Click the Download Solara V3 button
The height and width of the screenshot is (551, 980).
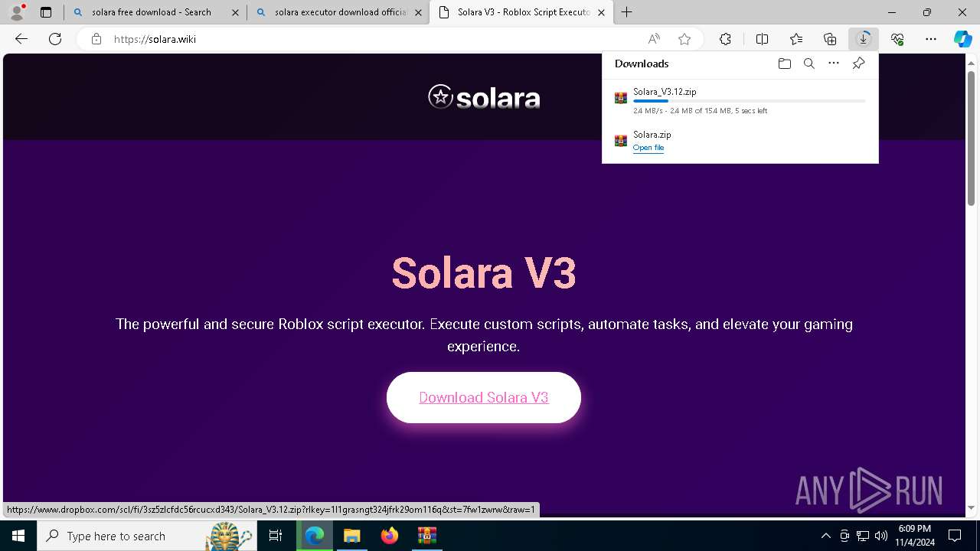484,397
